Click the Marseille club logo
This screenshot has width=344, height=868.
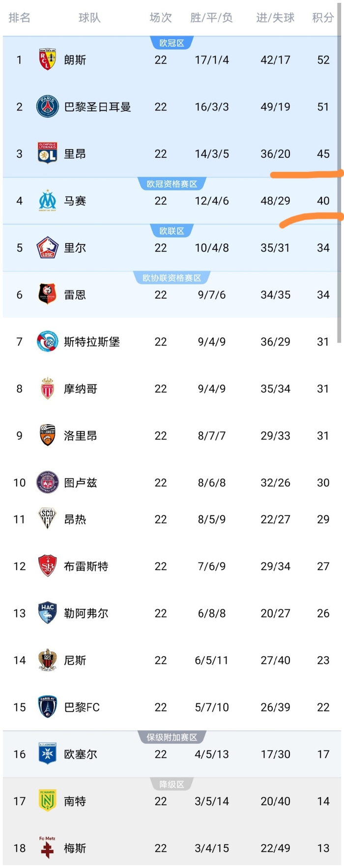coord(47,201)
